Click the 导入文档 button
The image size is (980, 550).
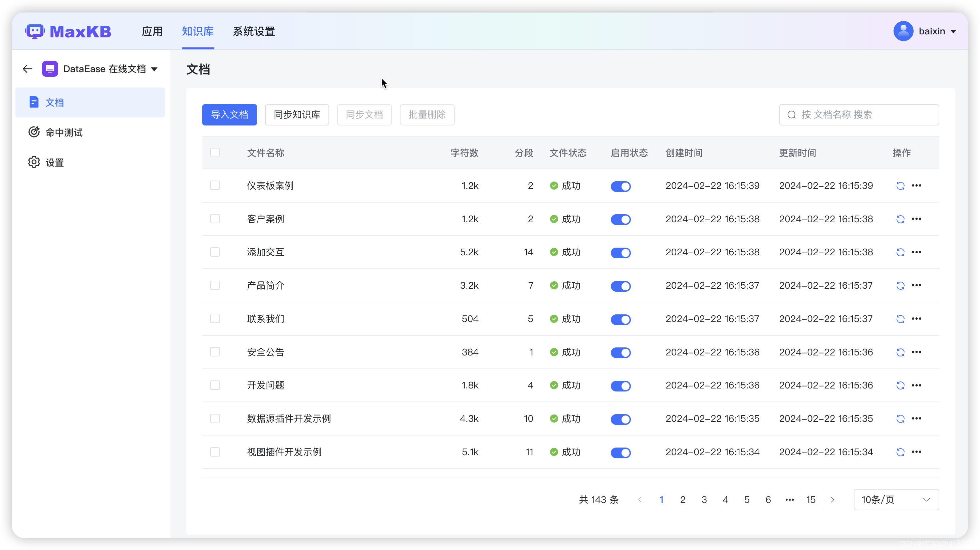(229, 114)
